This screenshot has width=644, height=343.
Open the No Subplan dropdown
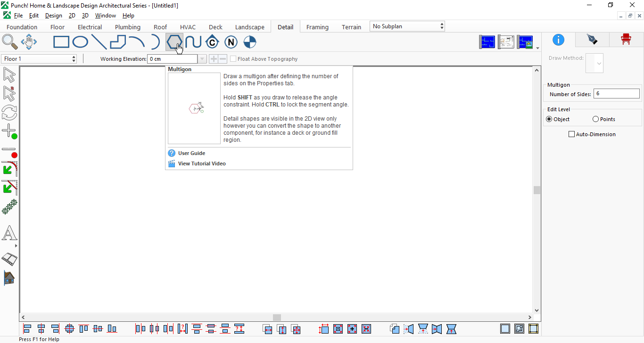pos(407,26)
